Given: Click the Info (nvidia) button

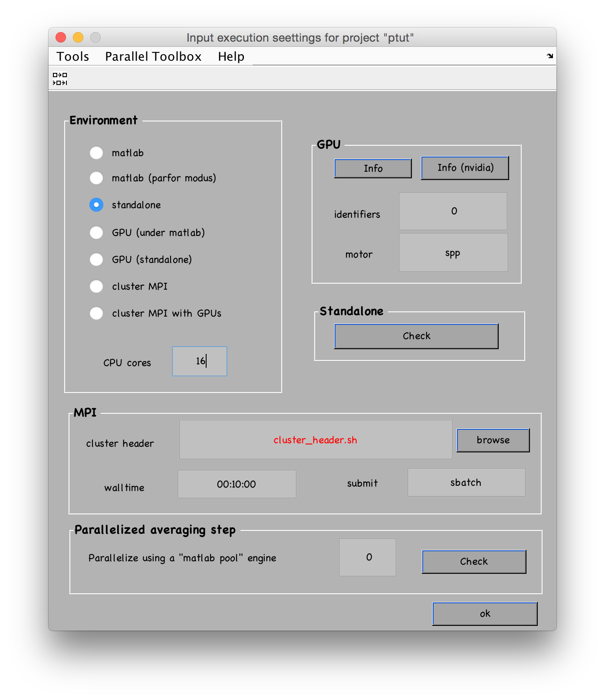Looking at the screenshot, I should point(465,168).
